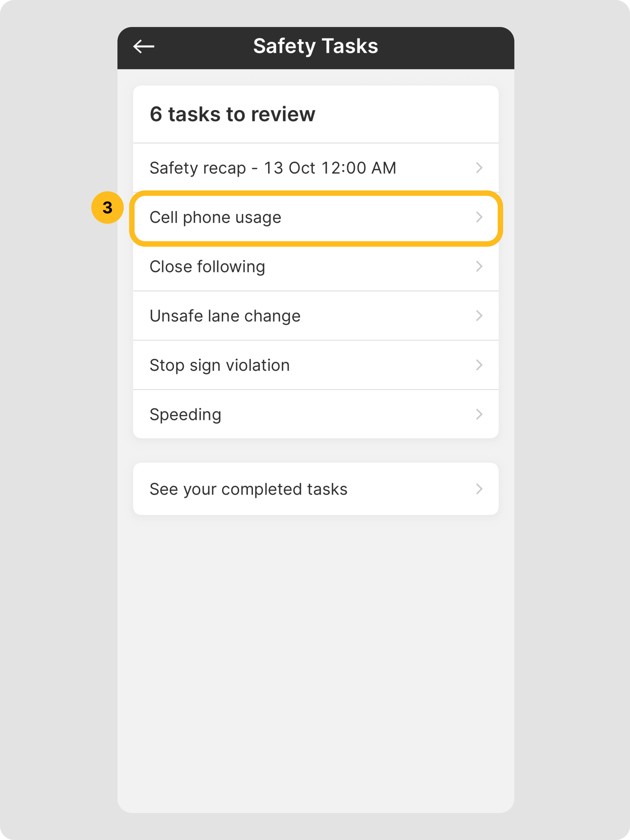Click chevron on See your completed tasks
This screenshot has height=840, width=630.
[x=479, y=489]
